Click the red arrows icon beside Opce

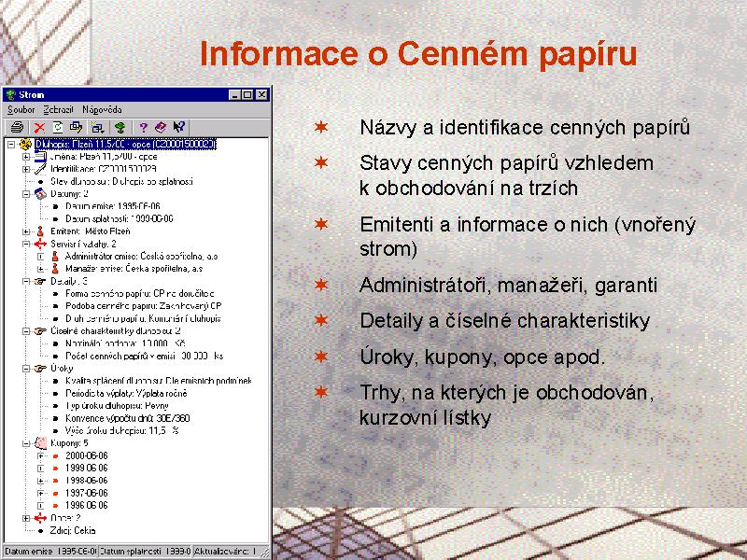[x=40, y=518]
